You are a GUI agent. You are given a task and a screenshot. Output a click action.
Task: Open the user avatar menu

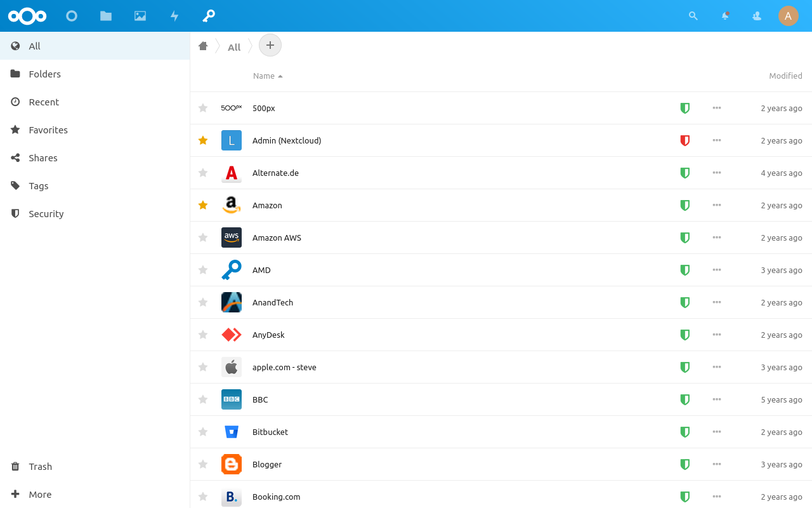789,16
